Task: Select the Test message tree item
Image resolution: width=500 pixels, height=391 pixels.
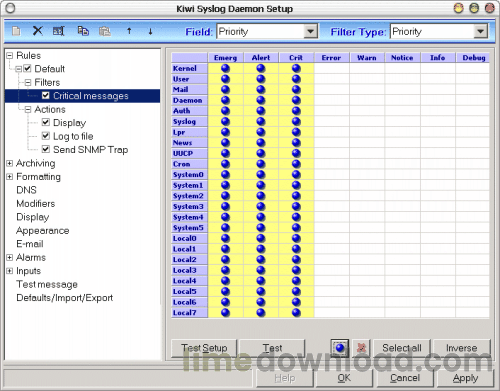Action: (47, 284)
